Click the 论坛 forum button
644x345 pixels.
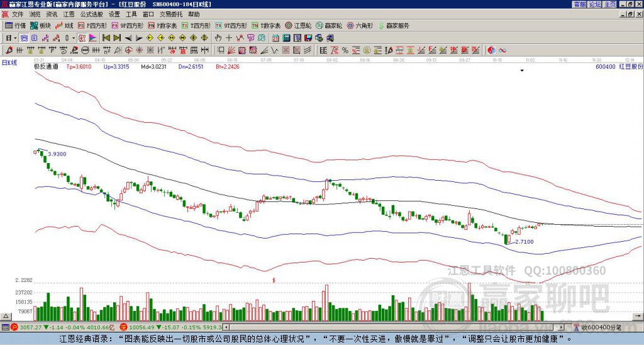click(x=595, y=4)
